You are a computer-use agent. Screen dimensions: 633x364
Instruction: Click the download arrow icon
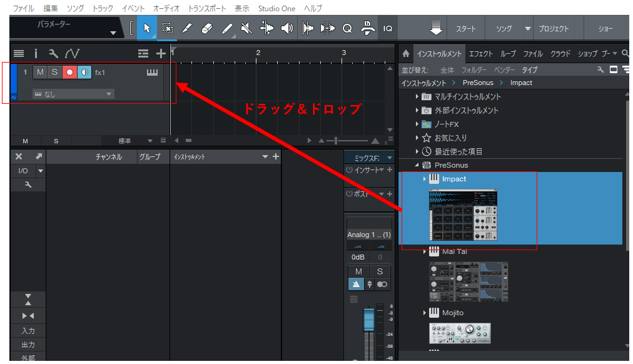click(x=436, y=28)
